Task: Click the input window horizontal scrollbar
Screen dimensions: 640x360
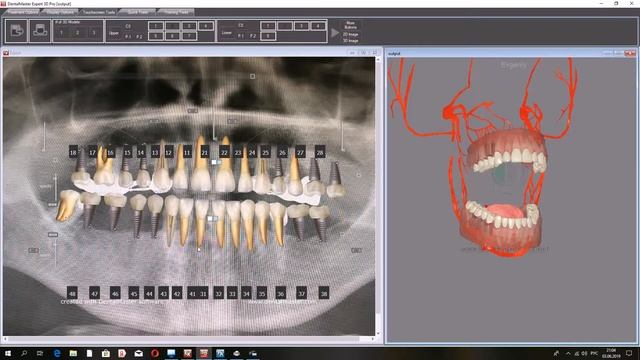Action: click(x=189, y=339)
